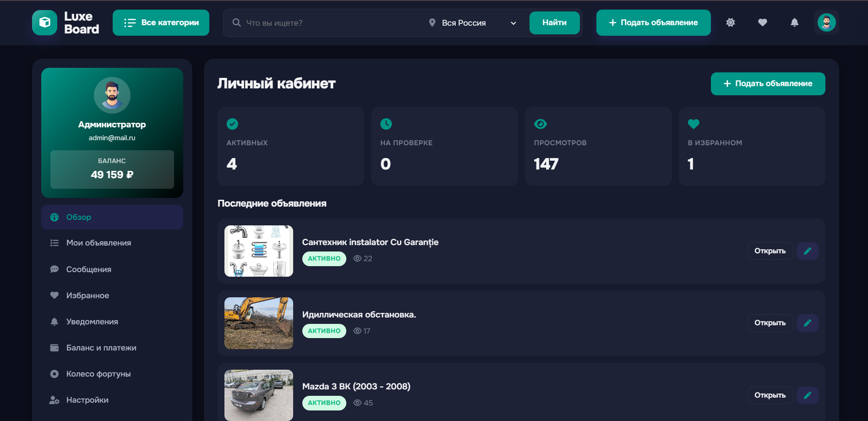This screenshot has width=868, height=421.
Task: Click the Баланс и платежи wallet icon
Action: click(55, 348)
